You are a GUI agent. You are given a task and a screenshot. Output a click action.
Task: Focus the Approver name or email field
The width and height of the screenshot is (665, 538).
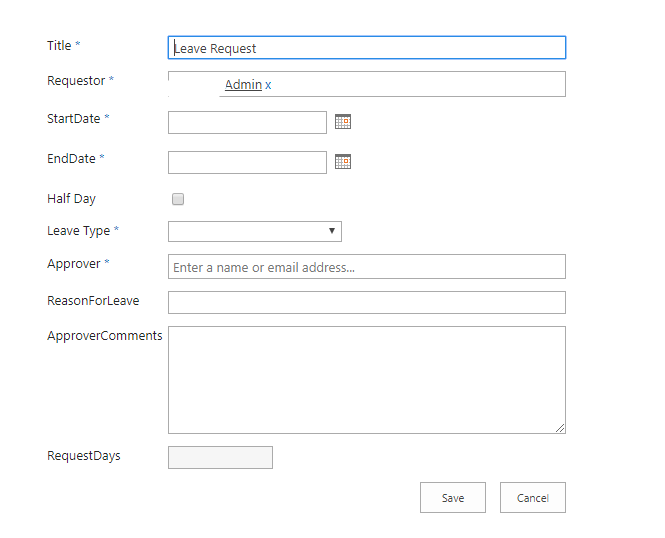[367, 267]
